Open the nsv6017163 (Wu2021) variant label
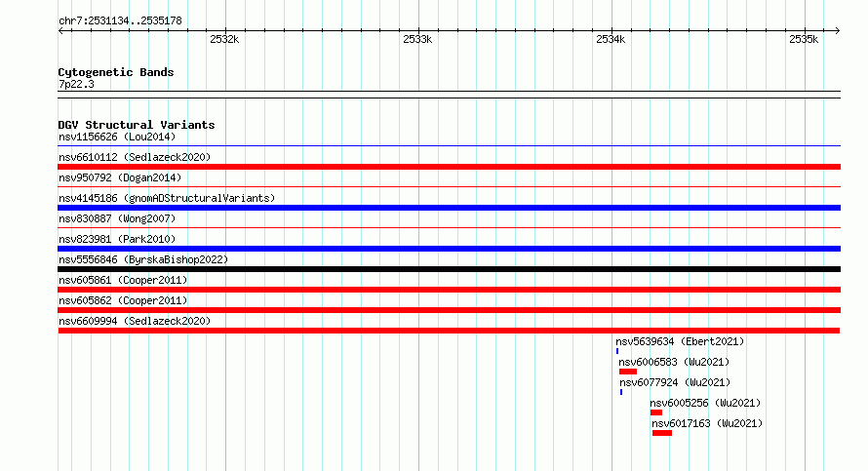Image resolution: width=868 pixels, height=471 pixels. click(707, 423)
